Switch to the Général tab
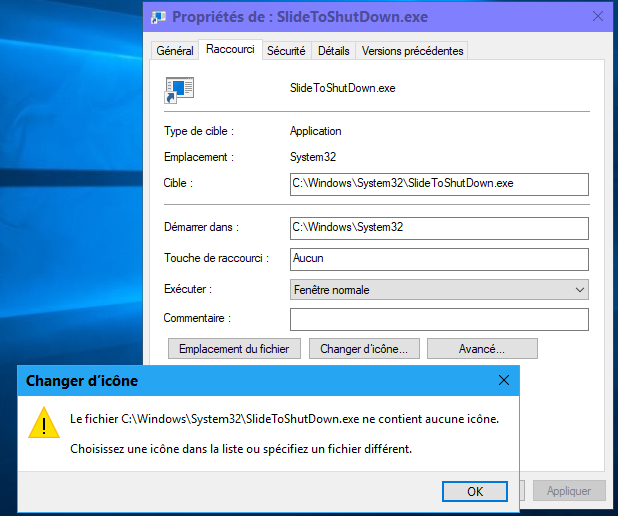This screenshot has height=516, width=618. [175, 51]
